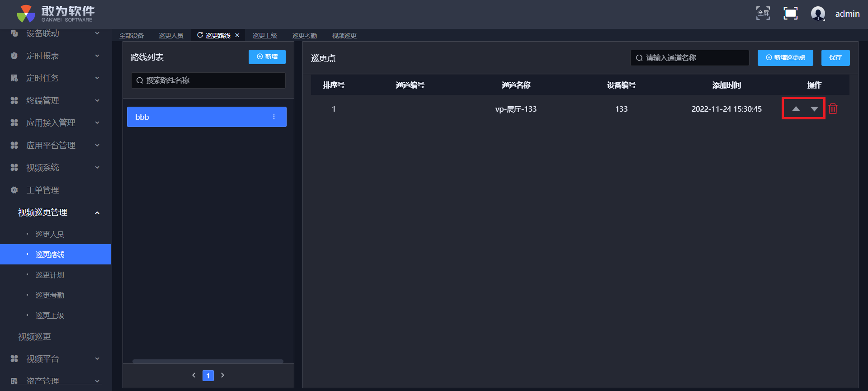The height and width of the screenshot is (391, 868).
Task: Click the red delete trash icon
Action: coord(833,108)
